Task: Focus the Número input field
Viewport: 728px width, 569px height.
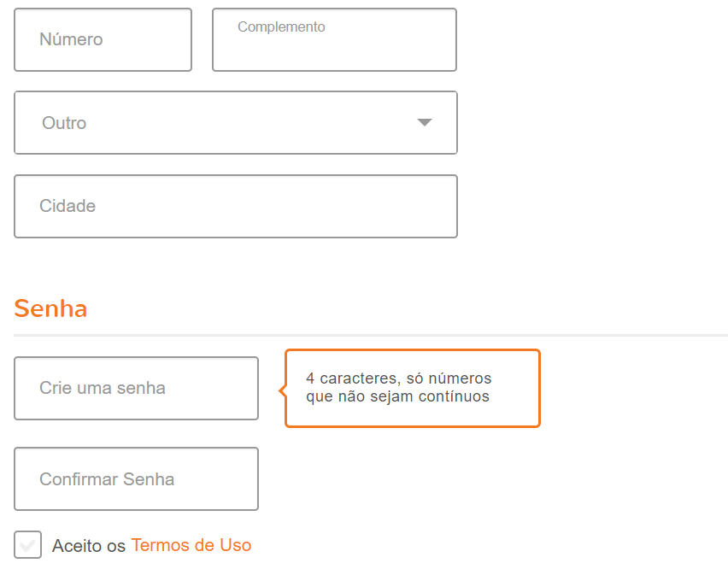Action: [103, 40]
